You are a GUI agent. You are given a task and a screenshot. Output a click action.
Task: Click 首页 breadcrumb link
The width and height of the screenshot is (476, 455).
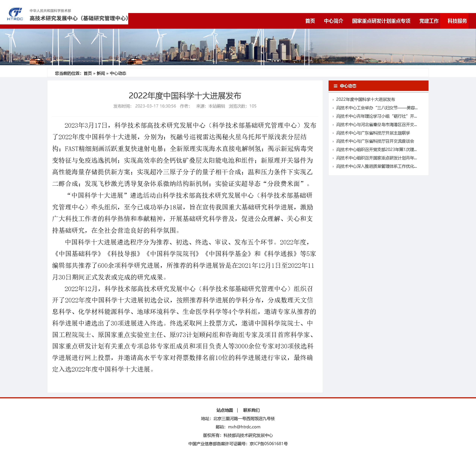88,73
